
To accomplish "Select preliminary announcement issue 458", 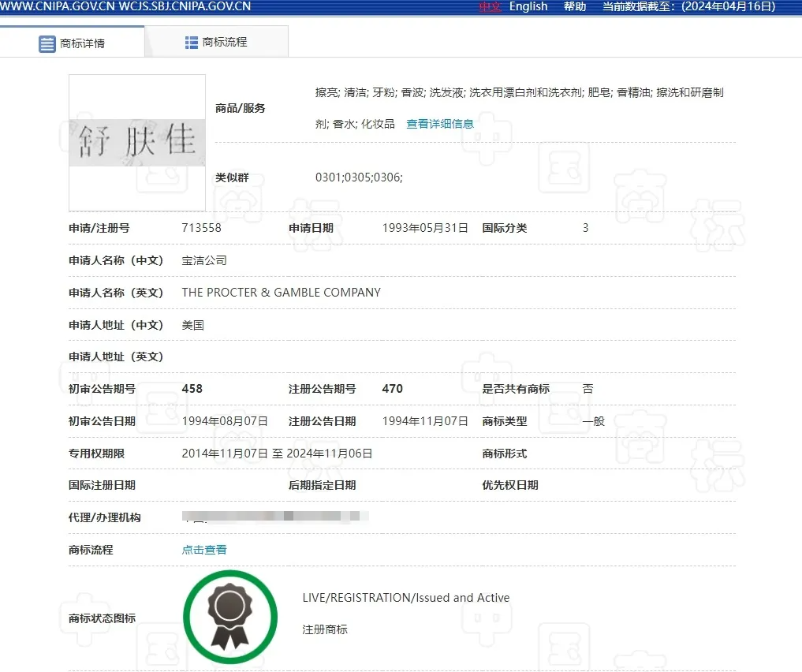I will pos(192,389).
